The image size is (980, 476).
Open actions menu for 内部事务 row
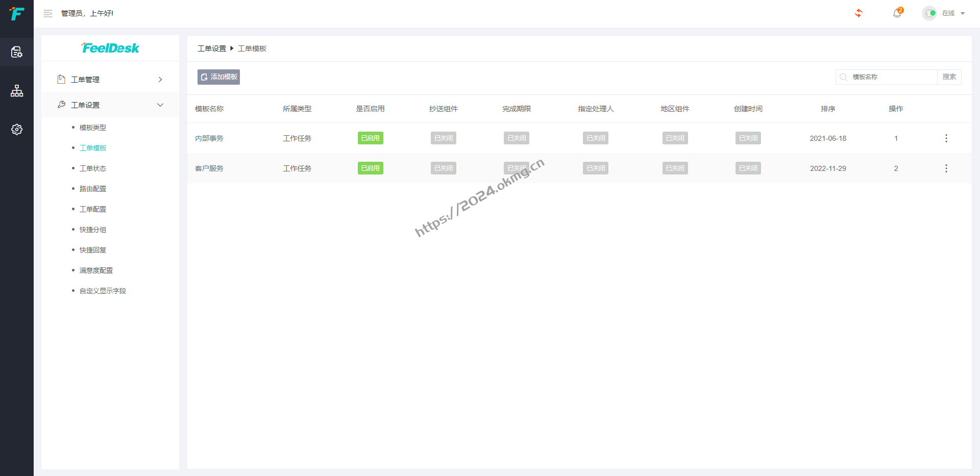tap(946, 138)
